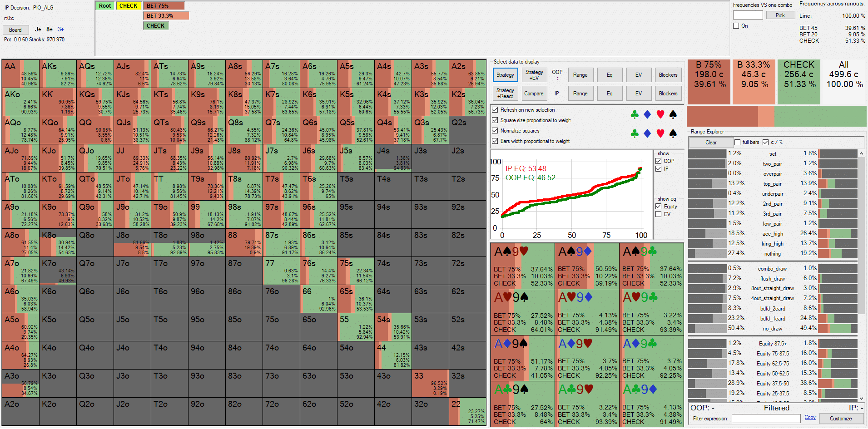Tick the EV checkbox under show eq
Viewport: 868px width, 429px height.
[658, 214]
